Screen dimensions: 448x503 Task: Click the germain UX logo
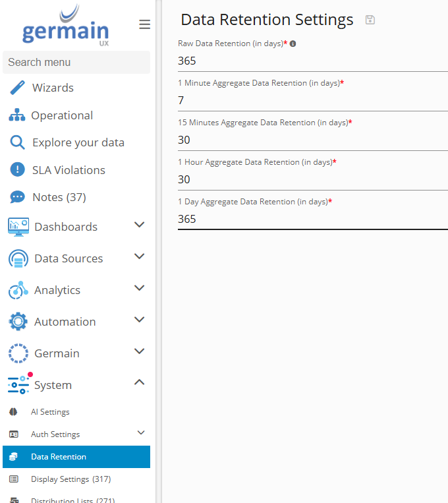pos(66,28)
